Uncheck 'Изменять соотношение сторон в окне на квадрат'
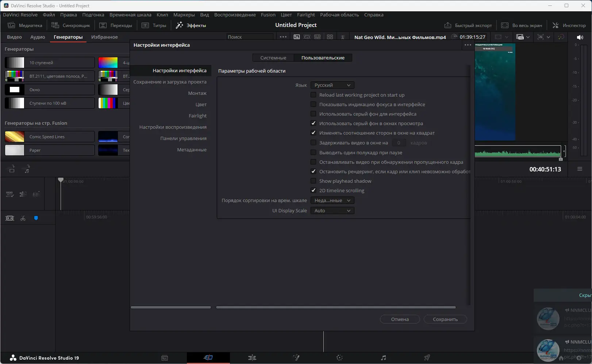 tap(314, 133)
